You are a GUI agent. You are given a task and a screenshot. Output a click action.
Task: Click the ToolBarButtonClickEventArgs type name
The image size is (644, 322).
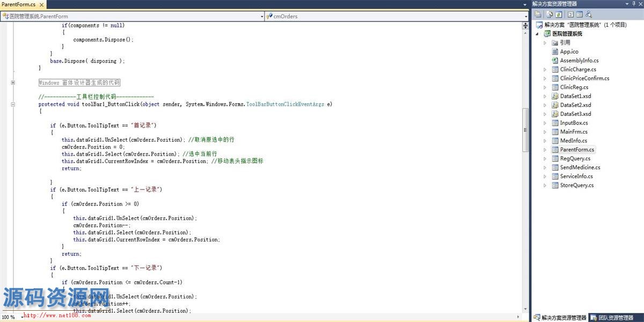[x=285, y=104]
